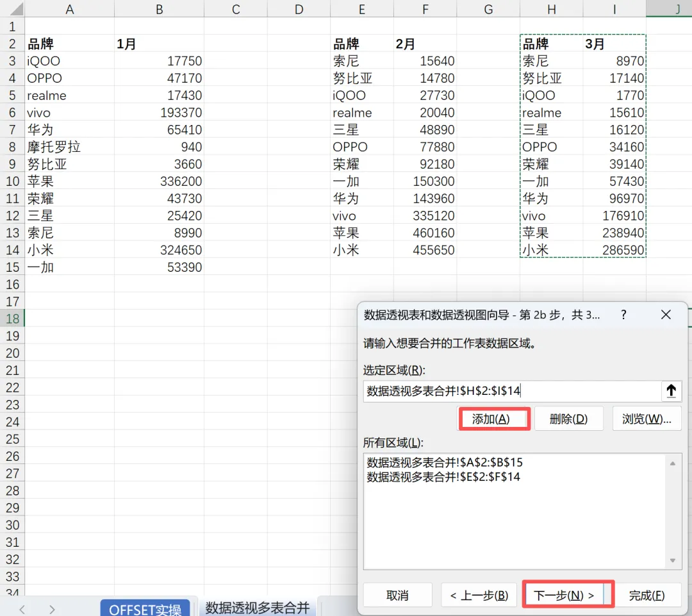Viewport: 692px width, 616px height.
Task: Click the 1月 header cell
Action: point(160,44)
